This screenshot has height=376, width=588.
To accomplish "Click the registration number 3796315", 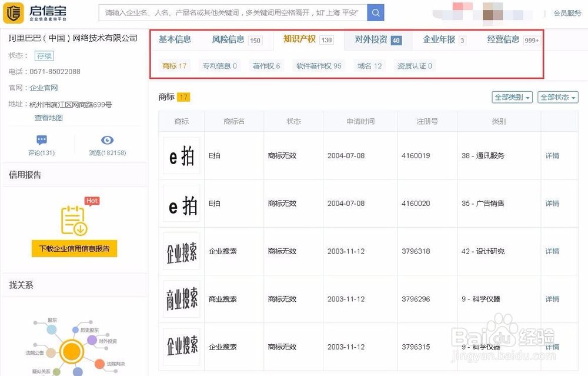I will (x=416, y=347).
